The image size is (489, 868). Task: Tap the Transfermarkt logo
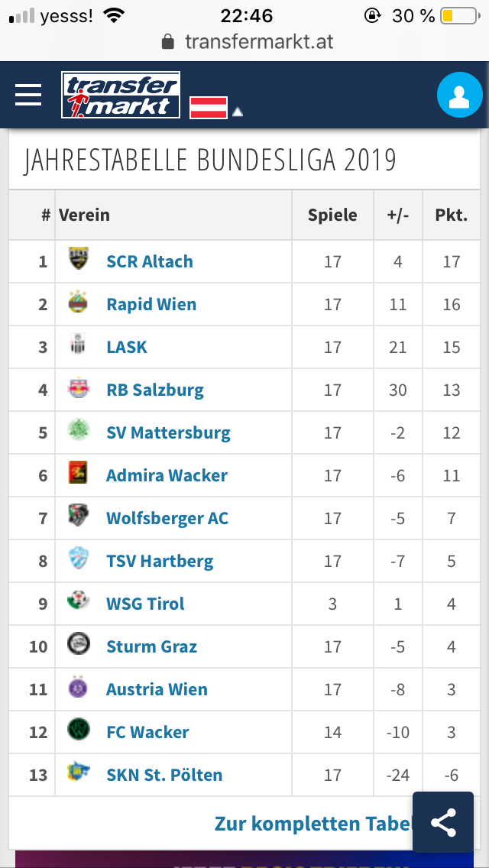pos(121,95)
